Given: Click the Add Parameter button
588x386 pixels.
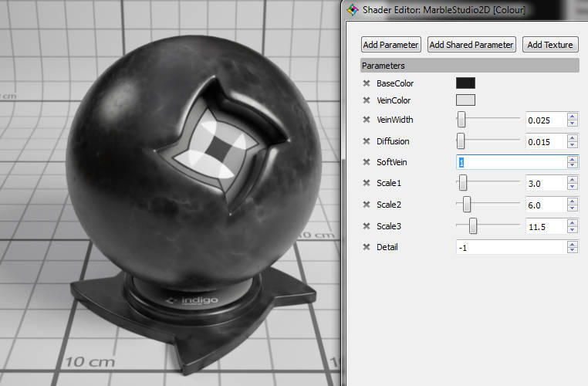Looking at the screenshot, I should [391, 45].
